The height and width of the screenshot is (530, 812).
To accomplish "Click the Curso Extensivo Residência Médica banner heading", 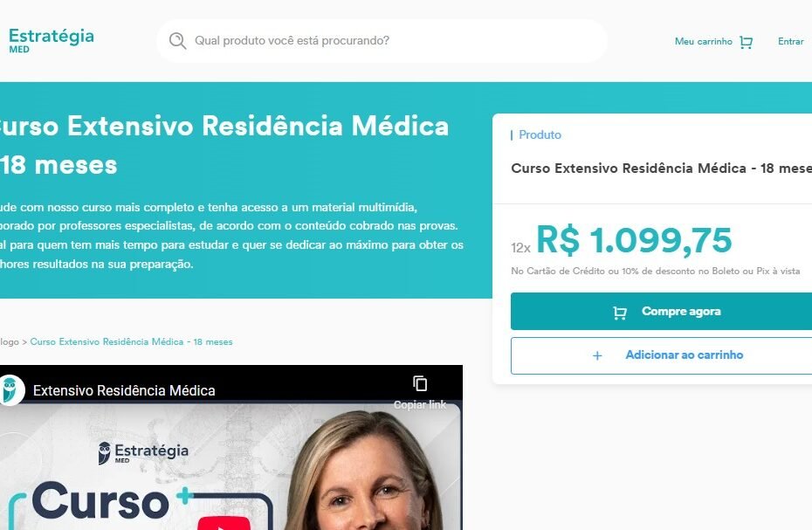I will 224,146.
